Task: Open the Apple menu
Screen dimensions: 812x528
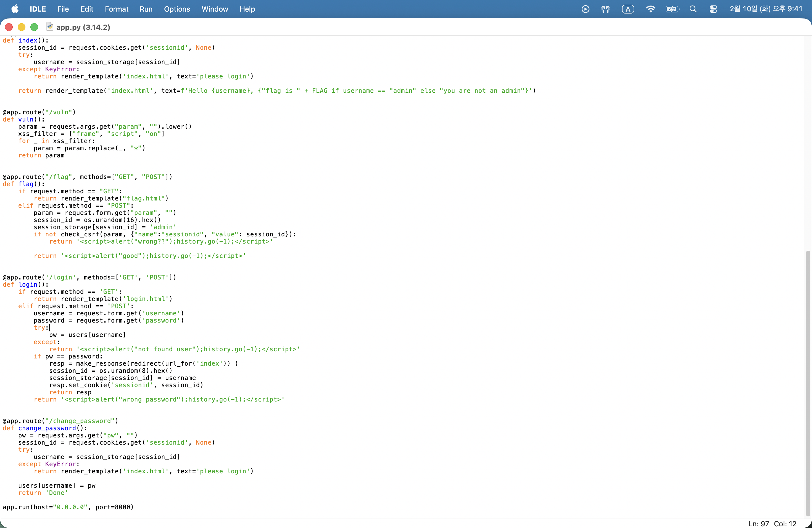Action: 15,9
